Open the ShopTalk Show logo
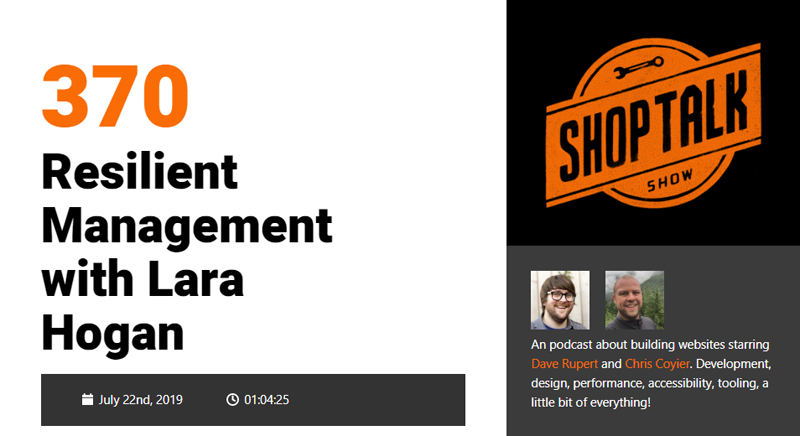Screen dimensions: 800x436 tap(654, 123)
